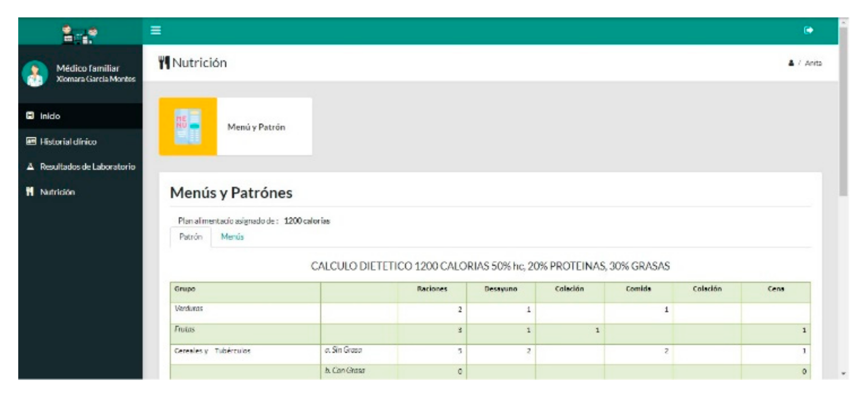
Task: Click the Nutrición fork-knife sidebar icon
Action: coord(30,192)
